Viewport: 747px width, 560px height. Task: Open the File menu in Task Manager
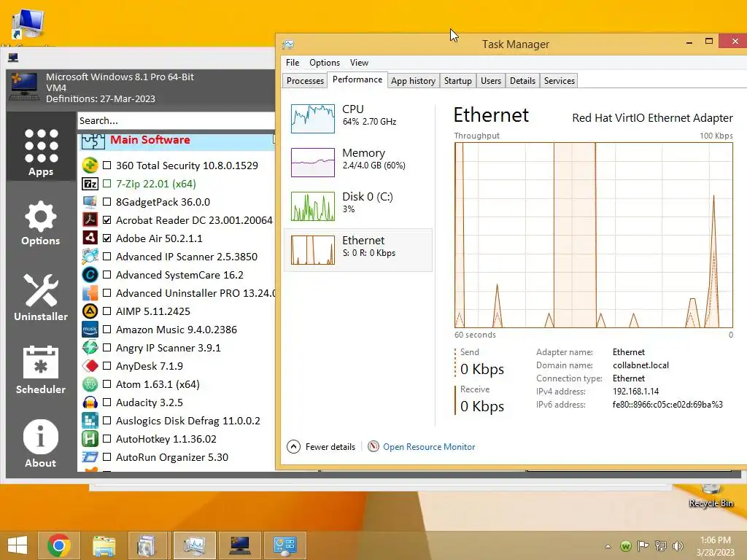(293, 63)
